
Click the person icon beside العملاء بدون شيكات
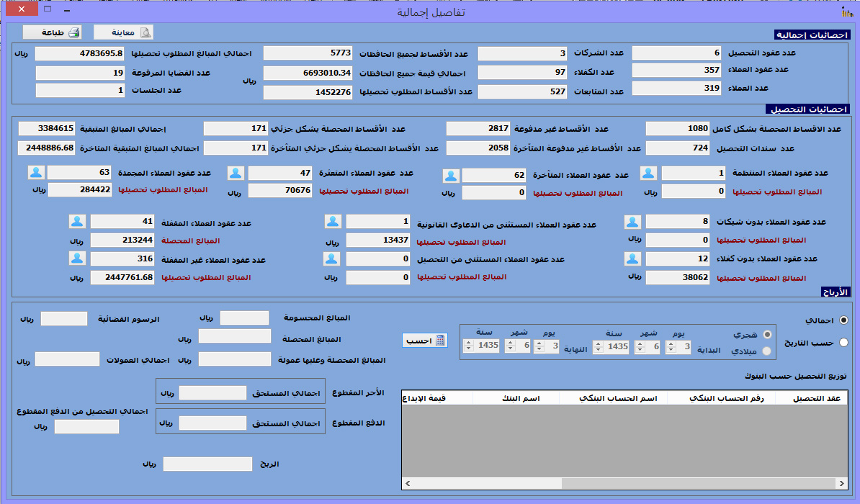click(633, 222)
